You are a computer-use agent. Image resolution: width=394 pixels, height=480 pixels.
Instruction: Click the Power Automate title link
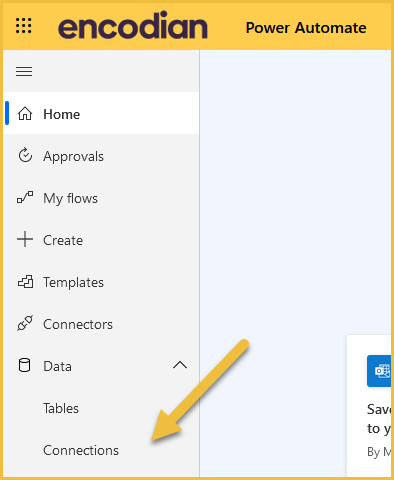306,28
